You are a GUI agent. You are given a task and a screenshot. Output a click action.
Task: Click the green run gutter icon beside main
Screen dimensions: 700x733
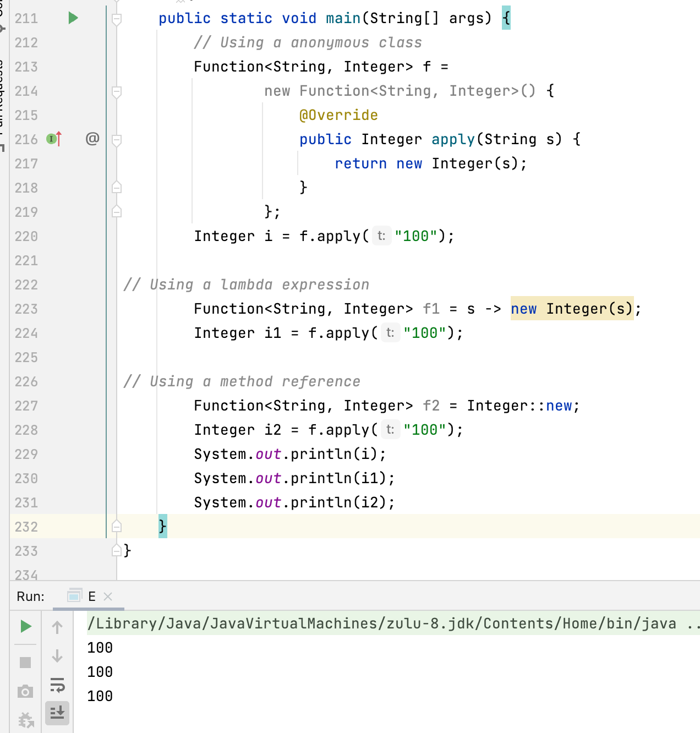[73, 18]
